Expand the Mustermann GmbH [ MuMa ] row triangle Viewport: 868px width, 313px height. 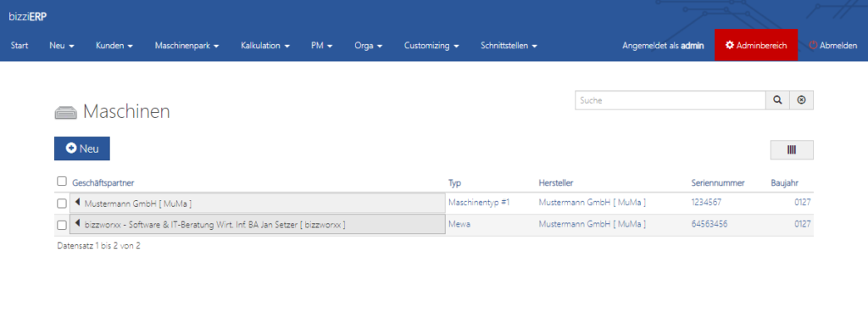[77, 203]
